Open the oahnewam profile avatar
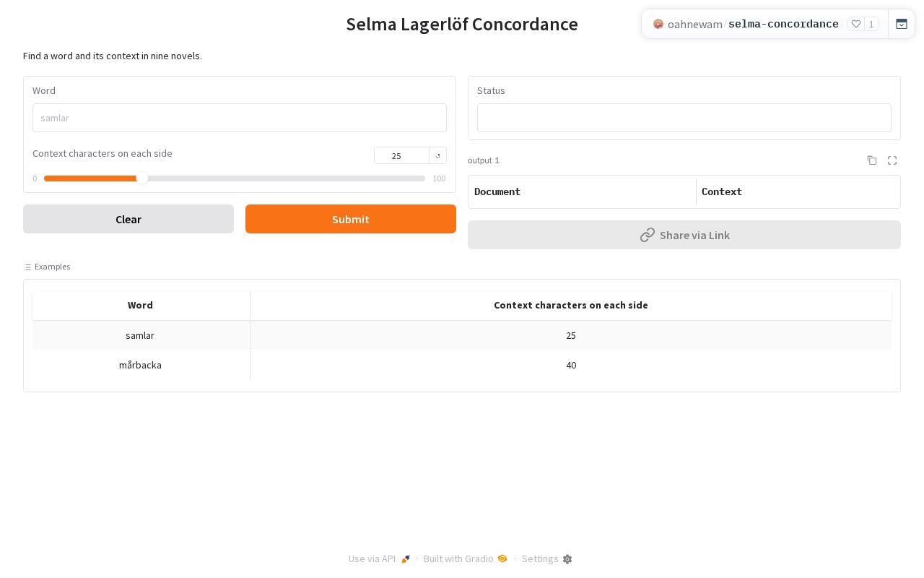 tap(658, 24)
